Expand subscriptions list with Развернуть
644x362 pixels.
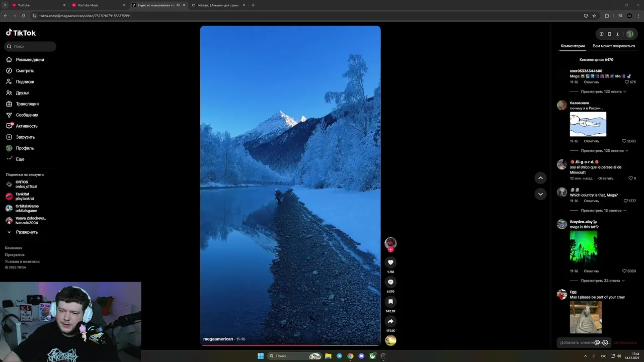(22, 232)
